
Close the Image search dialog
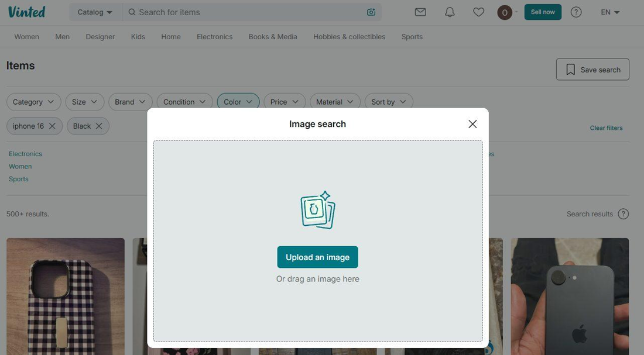(472, 124)
